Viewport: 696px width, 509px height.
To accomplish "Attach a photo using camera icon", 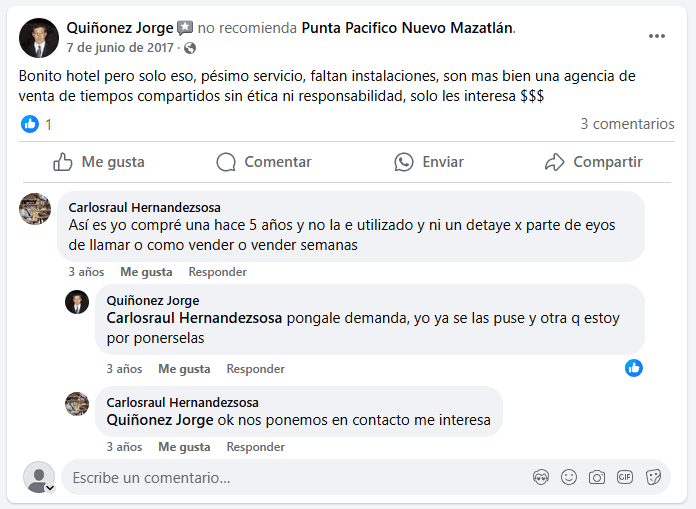I will point(597,477).
